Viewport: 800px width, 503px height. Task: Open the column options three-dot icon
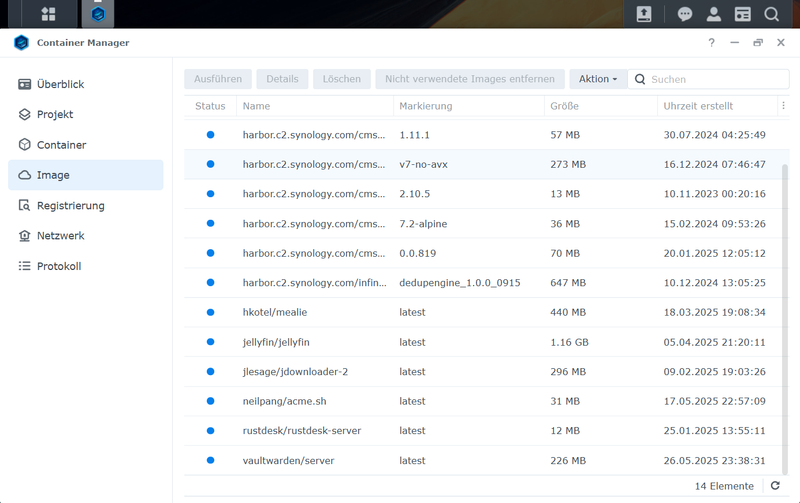[783, 106]
